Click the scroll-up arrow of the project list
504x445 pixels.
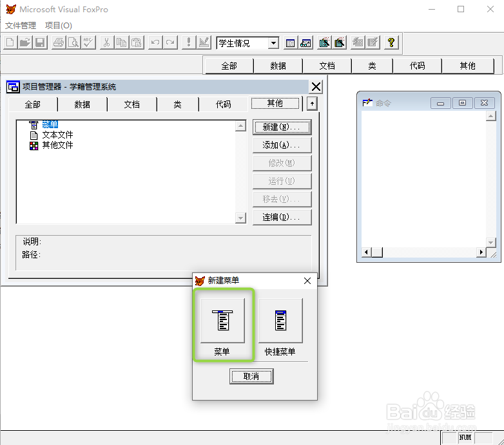[240, 126]
